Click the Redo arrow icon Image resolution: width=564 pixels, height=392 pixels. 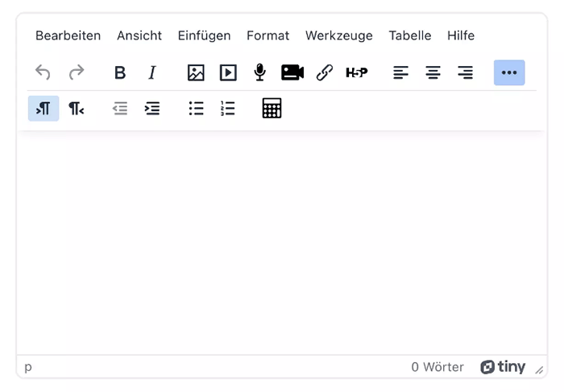click(76, 73)
